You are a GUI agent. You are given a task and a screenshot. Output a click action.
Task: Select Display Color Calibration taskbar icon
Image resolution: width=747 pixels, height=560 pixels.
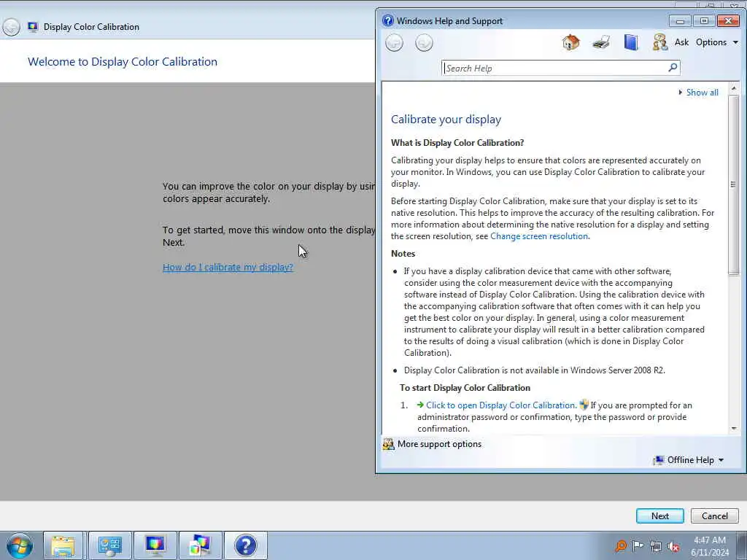155,545
